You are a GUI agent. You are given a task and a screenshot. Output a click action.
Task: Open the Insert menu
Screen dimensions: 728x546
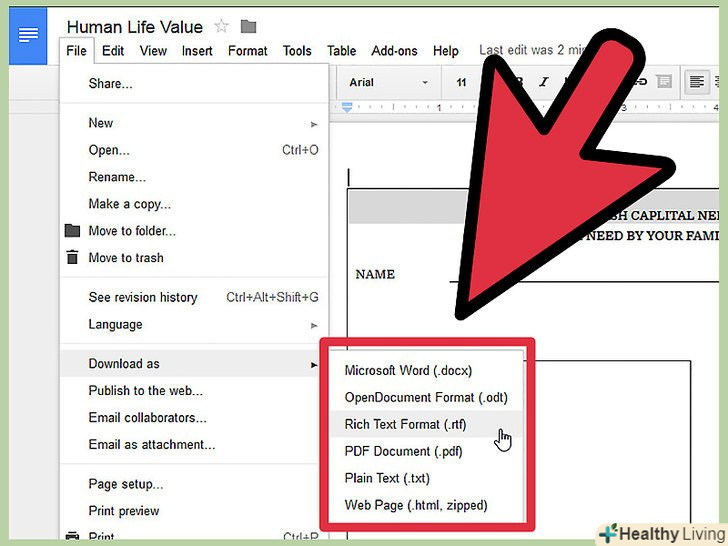197,51
